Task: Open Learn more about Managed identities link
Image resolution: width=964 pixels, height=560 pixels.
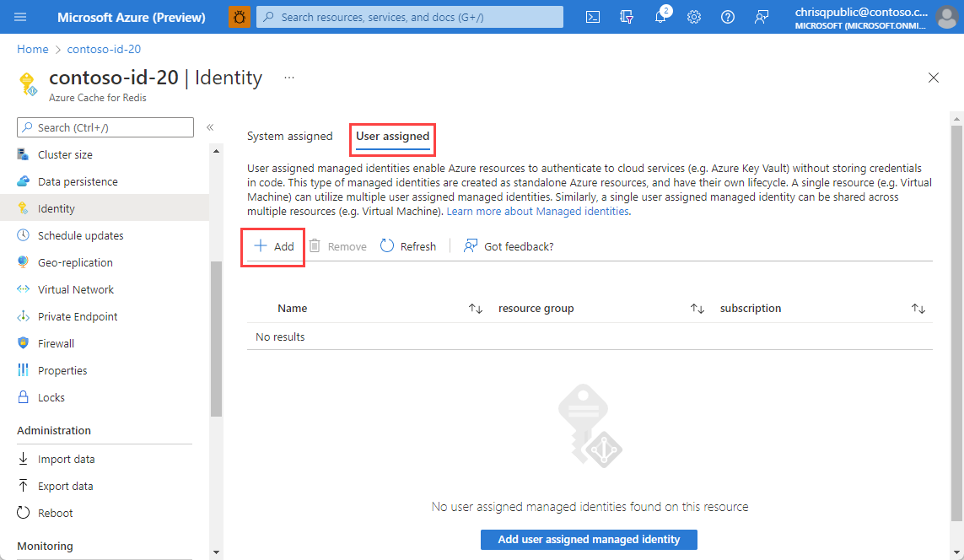Action: click(538, 212)
